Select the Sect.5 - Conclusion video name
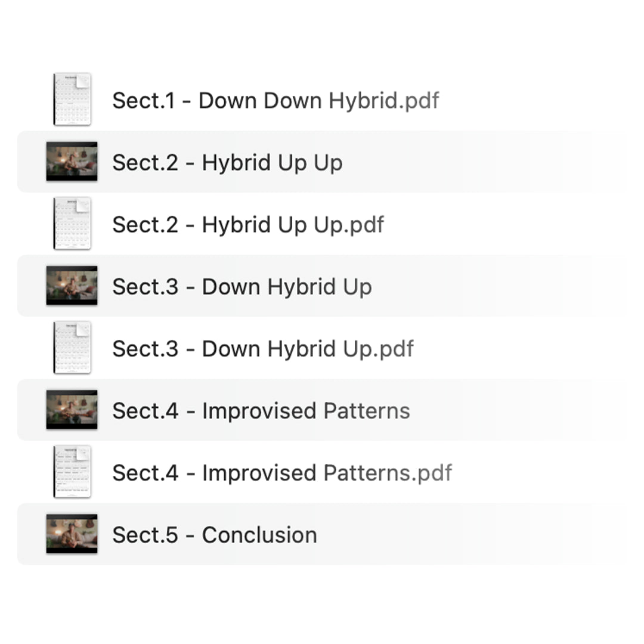 pos(215,535)
